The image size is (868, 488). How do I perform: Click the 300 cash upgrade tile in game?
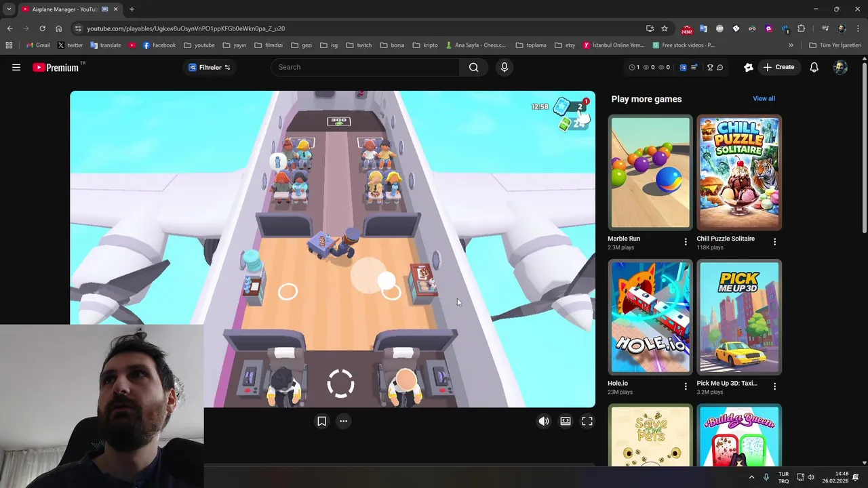[338, 121]
